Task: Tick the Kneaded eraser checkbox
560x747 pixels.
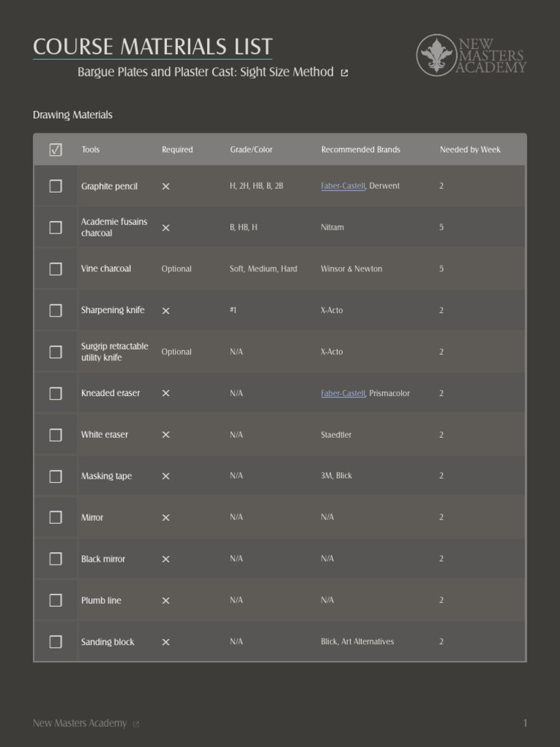Action: [55, 394]
